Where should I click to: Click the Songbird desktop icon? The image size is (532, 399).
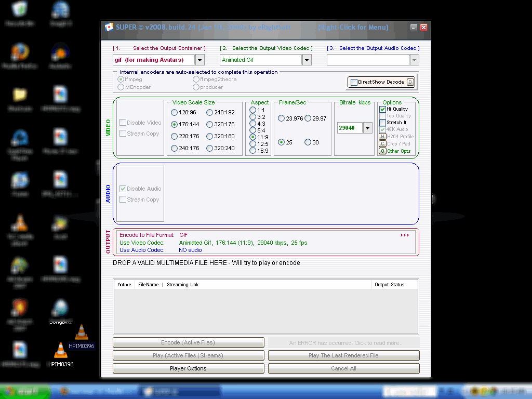pos(60,309)
